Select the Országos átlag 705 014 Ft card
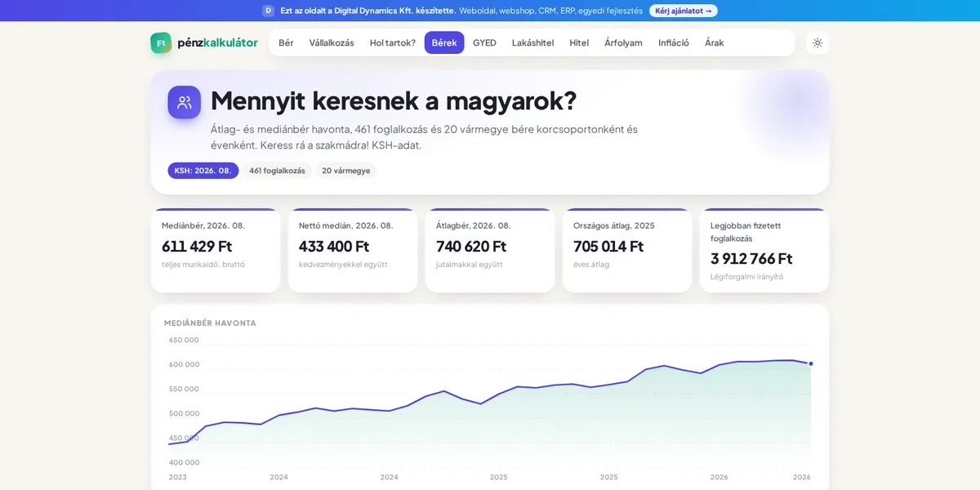 (x=627, y=251)
